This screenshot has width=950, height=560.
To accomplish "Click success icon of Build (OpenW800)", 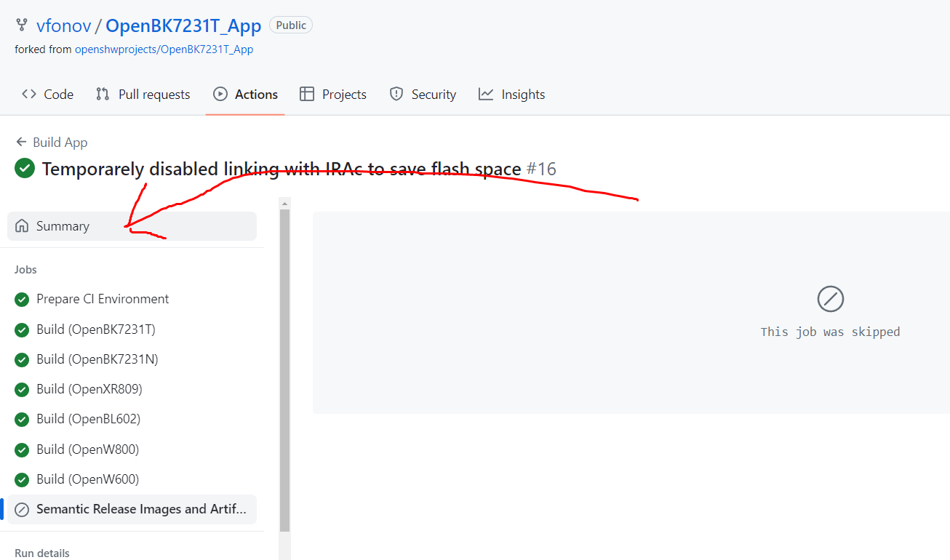I will click(22, 449).
